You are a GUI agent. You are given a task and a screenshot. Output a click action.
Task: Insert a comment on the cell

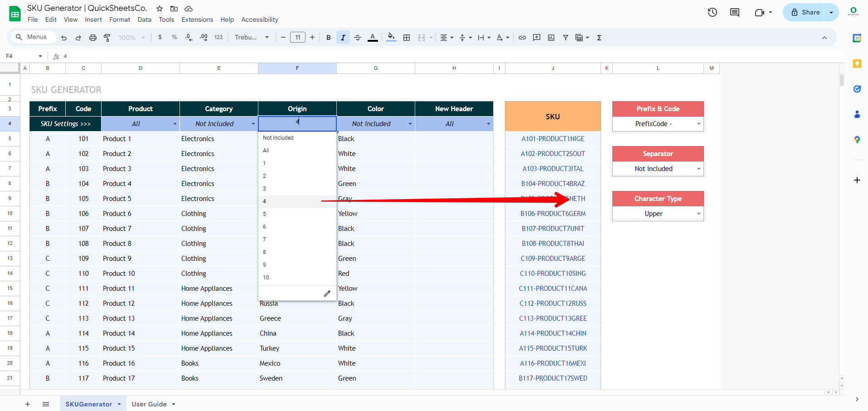tap(537, 37)
